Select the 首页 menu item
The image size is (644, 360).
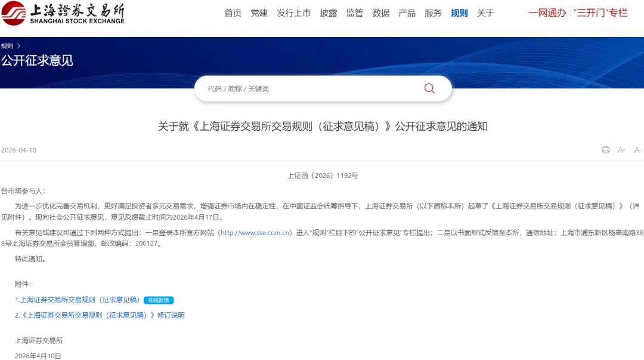233,13
